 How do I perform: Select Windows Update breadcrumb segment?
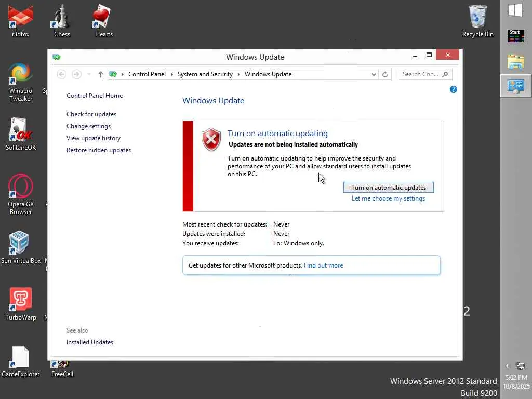(x=268, y=74)
